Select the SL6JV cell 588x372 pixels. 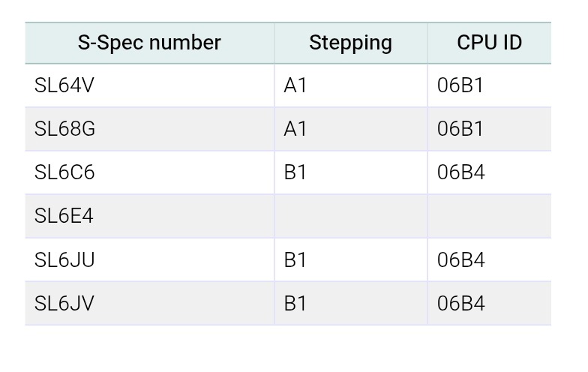coord(64,303)
